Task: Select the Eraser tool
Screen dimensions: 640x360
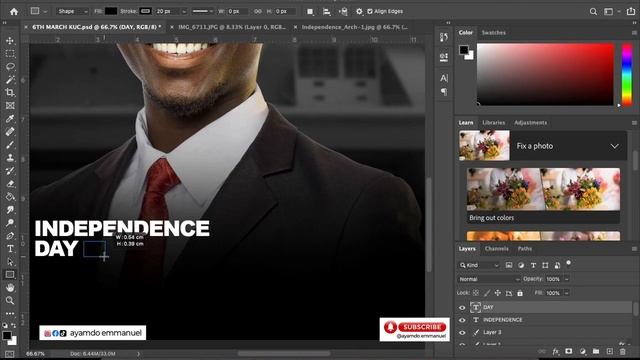Action: 10,184
